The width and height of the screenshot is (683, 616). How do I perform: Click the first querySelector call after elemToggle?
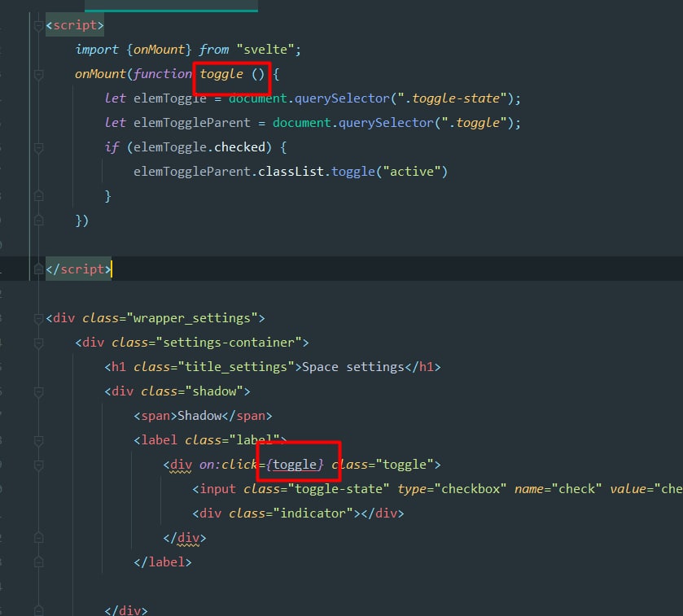[x=342, y=98]
